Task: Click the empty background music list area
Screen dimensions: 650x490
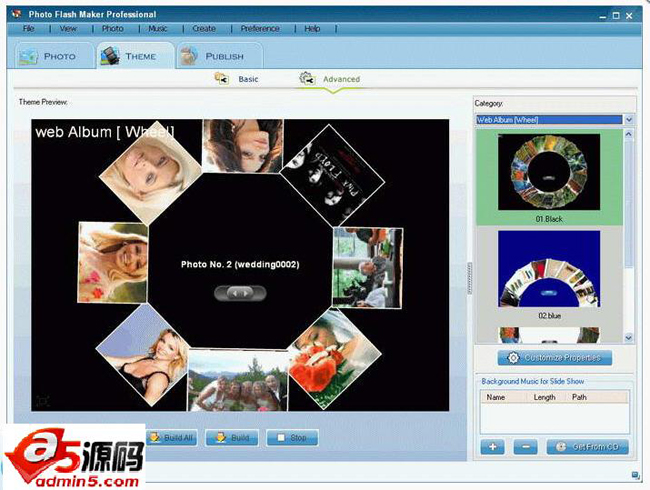Action: pyautogui.click(x=554, y=418)
